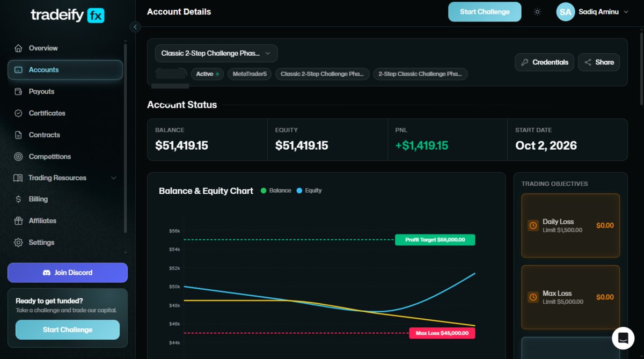
Task: Expand the Trading Resources chevron
Action: [x=113, y=178]
